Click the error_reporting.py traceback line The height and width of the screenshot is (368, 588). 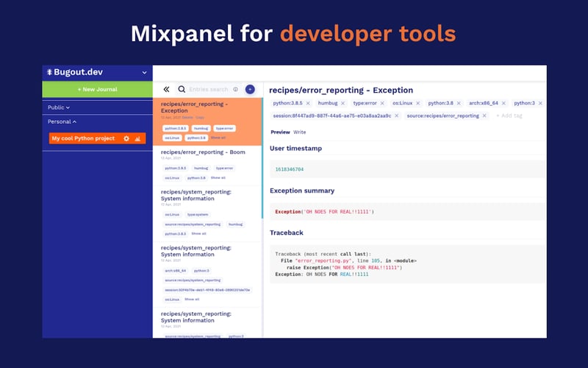click(348, 261)
